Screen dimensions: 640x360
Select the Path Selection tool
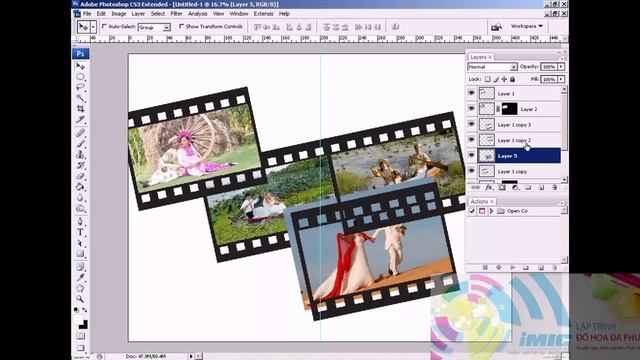pos(80,243)
